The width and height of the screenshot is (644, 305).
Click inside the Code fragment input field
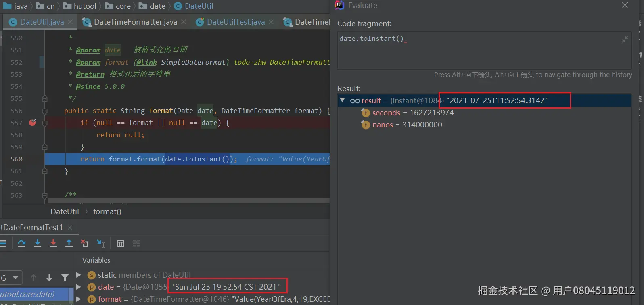coord(484,50)
